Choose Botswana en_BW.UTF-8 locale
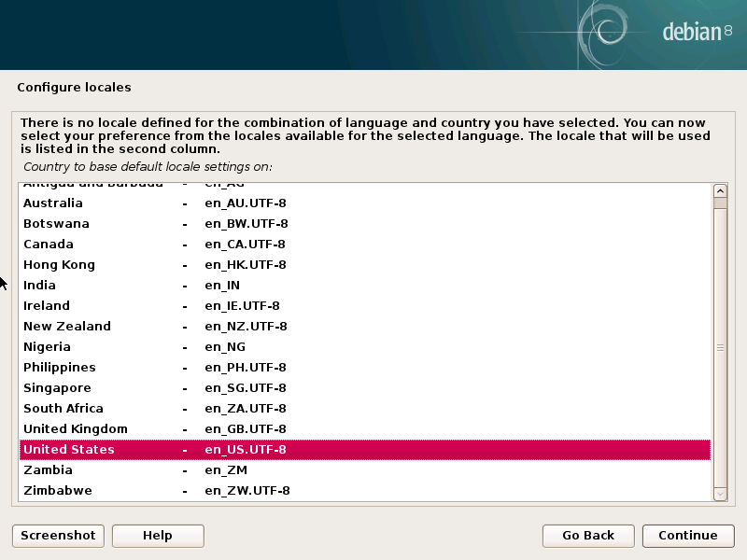The width and height of the screenshot is (747, 560). [56, 224]
